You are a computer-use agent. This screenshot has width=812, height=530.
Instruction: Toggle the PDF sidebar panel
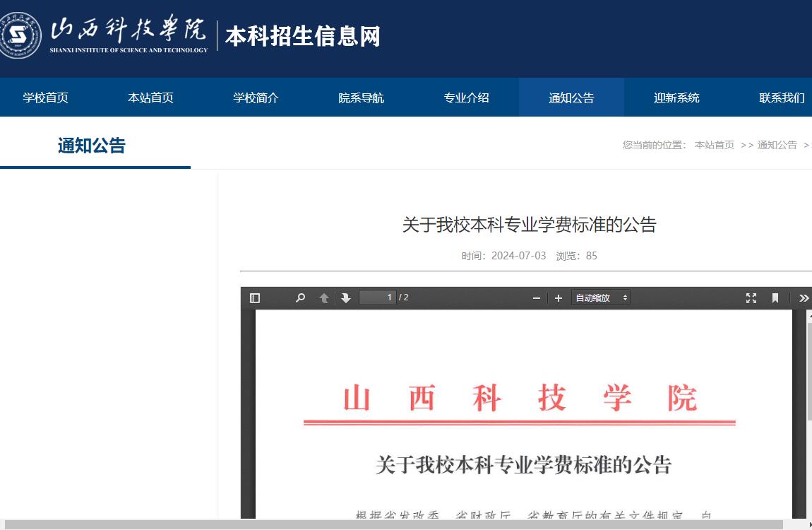[255, 298]
